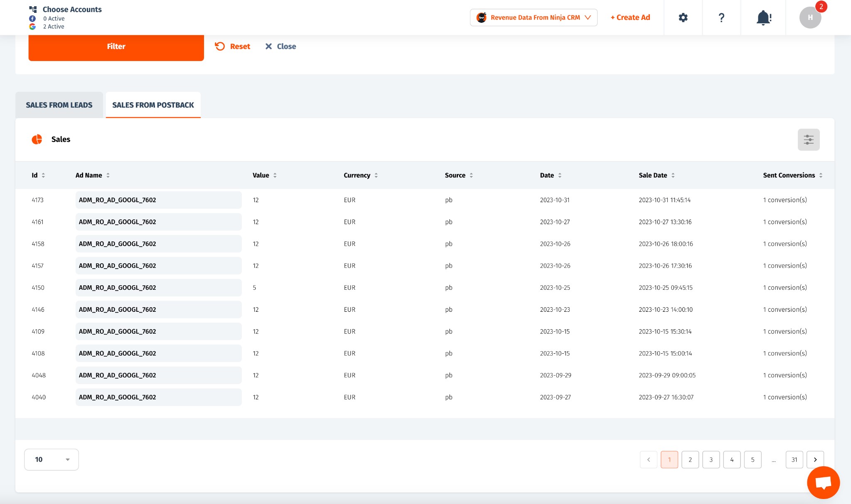
Task: Click the Sales pie chart icon
Action: pos(37,139)
